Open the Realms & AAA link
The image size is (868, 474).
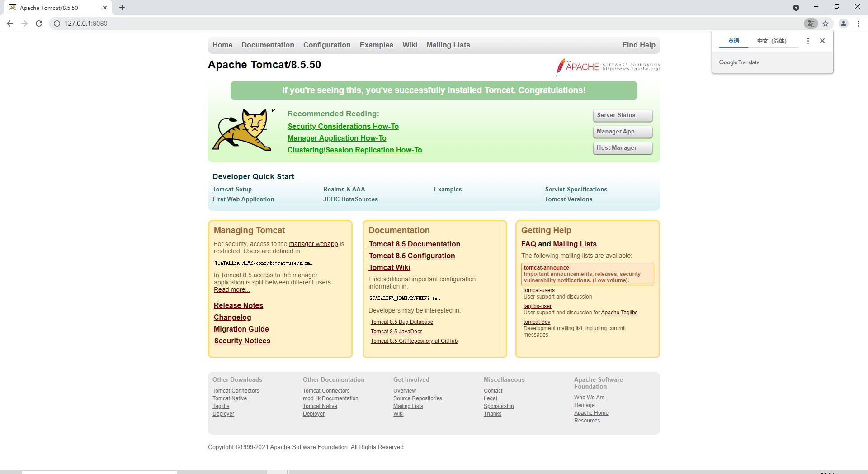click(x=344, y=190)
